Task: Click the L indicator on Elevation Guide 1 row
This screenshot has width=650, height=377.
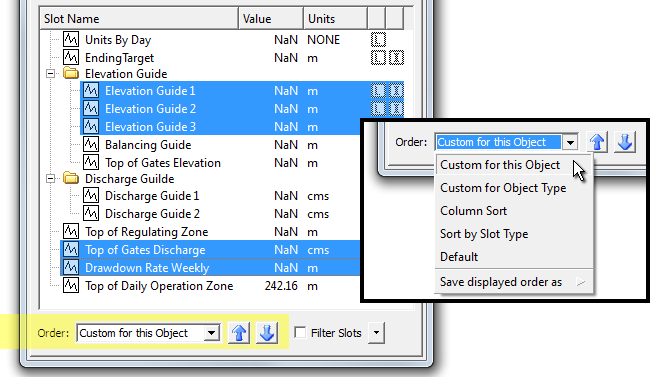Action: coord(378,90)
